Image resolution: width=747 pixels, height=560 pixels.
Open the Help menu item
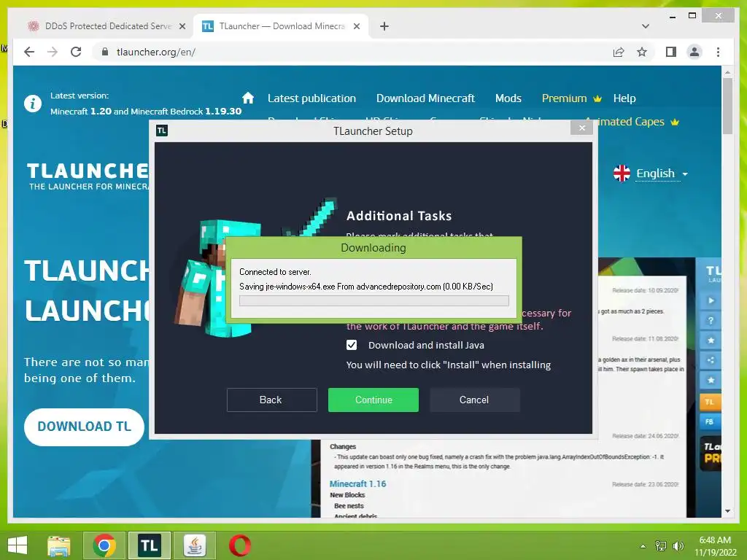click(624, 98)
